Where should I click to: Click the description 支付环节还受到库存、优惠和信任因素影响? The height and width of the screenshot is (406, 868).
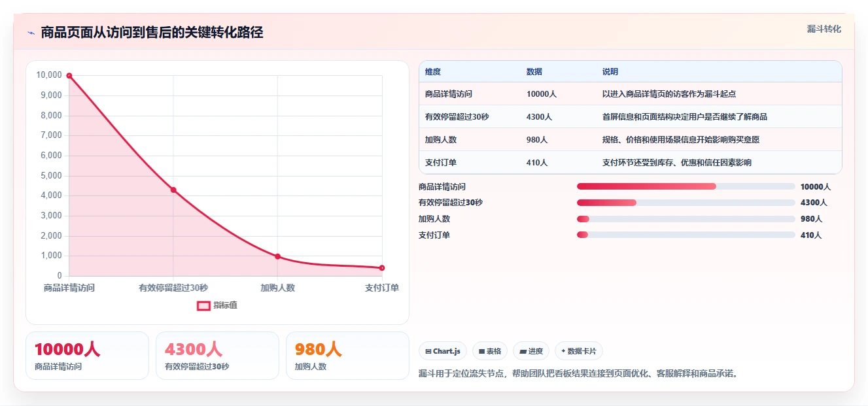(677, 163)
